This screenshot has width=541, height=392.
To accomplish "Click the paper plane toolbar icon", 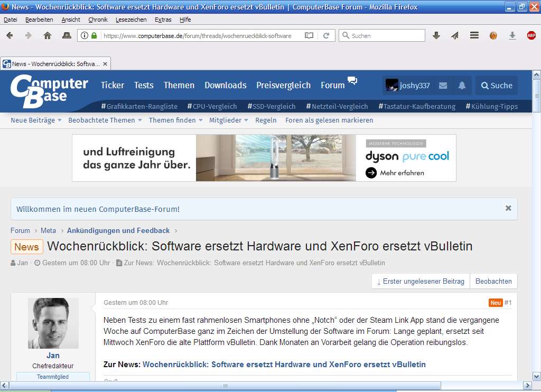I will click(x=455, y=35).
